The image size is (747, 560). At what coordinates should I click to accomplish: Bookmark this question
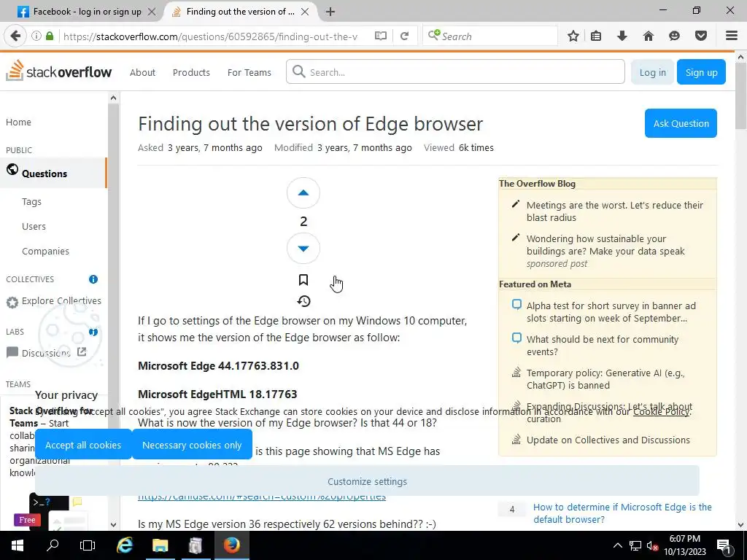click(303, 279)
